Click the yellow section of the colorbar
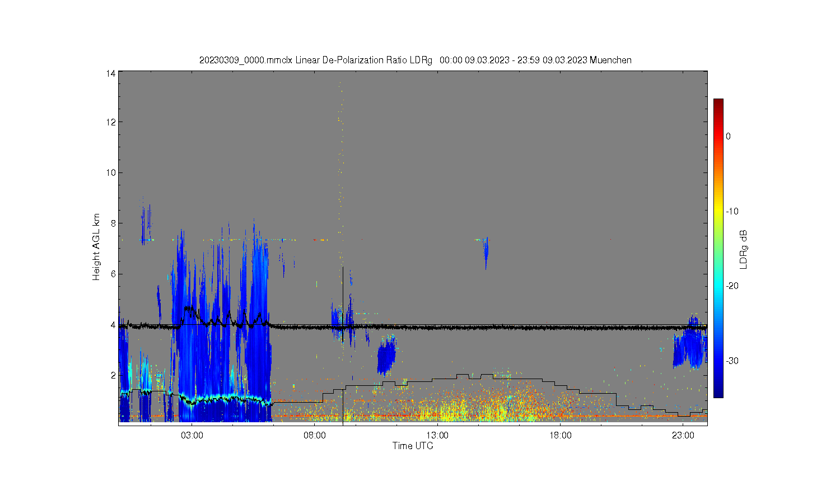Viewport: 840px width, 504px height. point(718,210)
